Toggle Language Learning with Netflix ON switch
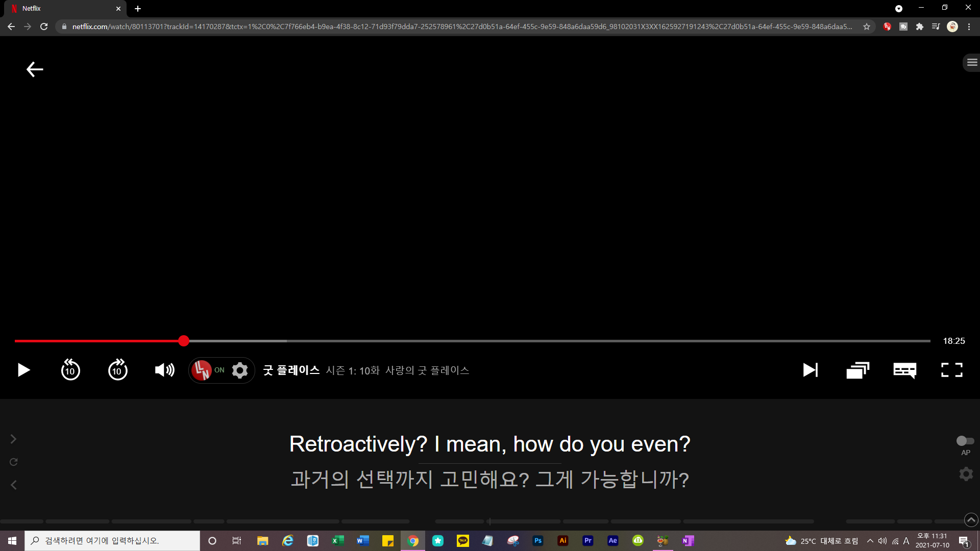Image resolution: width=980 pixels, height=551 pixels. coord(208,370)
